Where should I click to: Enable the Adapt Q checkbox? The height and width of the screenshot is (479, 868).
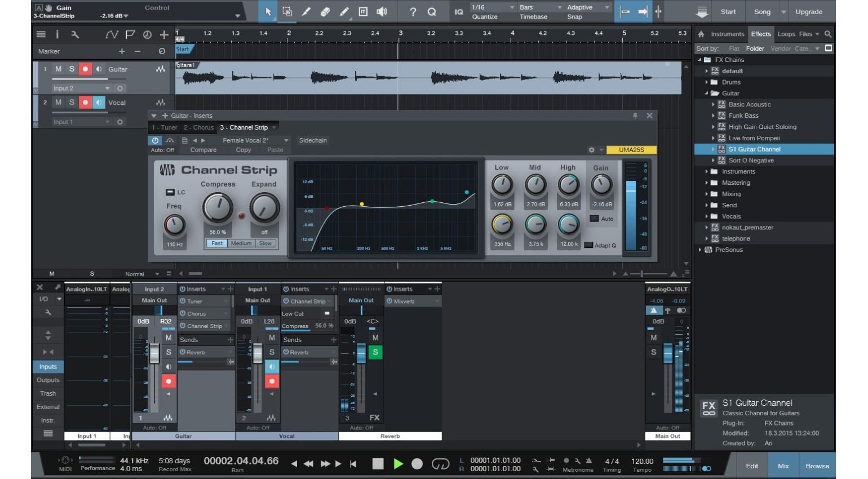coord(588,245)
